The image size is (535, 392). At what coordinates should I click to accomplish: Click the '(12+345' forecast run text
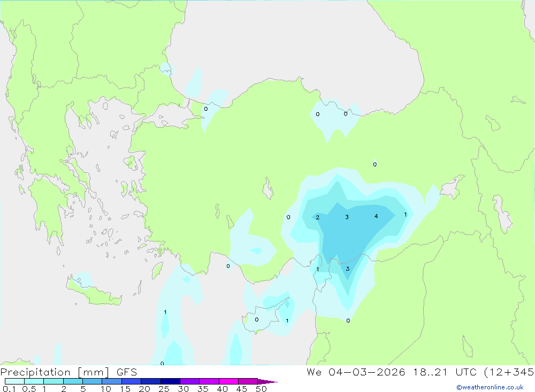(x=509, y=372)
